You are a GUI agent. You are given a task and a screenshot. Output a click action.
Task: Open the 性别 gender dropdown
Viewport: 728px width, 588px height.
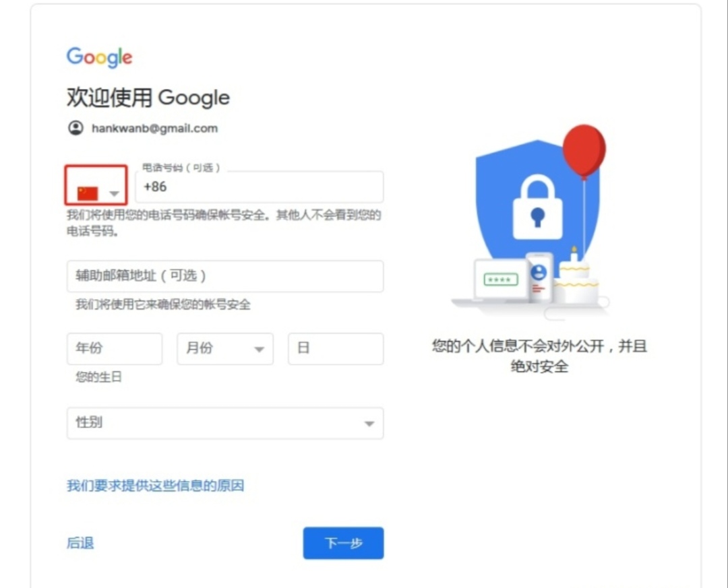225,423
